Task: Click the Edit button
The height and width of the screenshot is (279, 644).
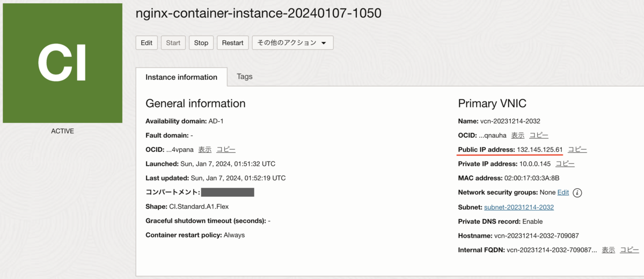Action: [147, 43]
